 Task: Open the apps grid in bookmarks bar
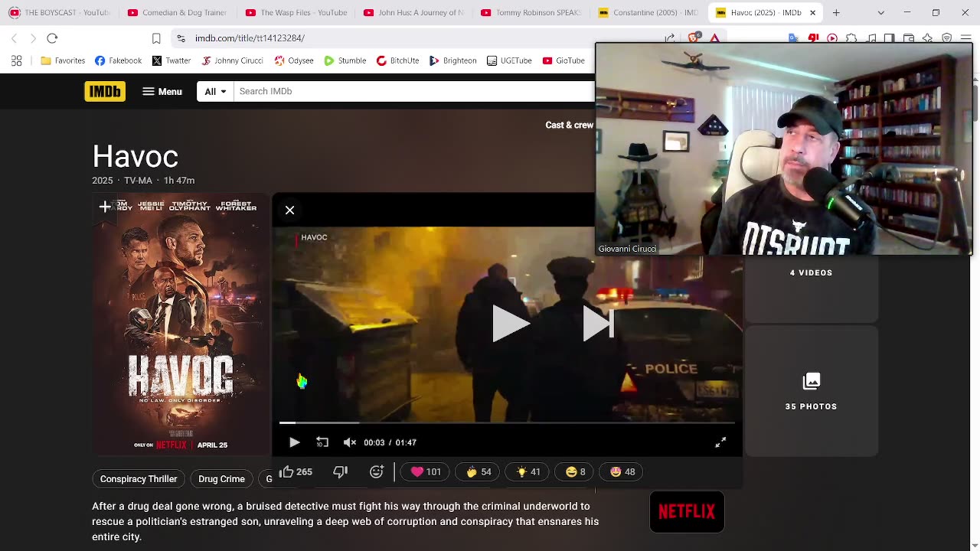[16, 60]
